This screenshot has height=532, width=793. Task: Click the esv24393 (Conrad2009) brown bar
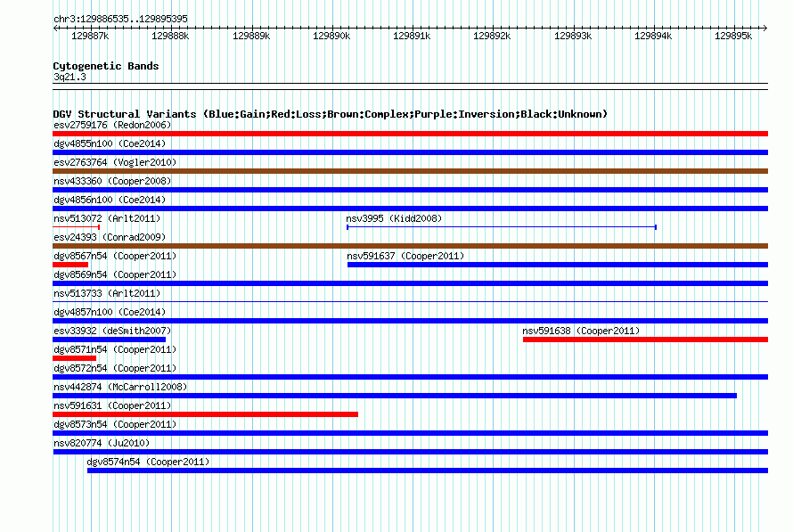click(x=410, y=246)
